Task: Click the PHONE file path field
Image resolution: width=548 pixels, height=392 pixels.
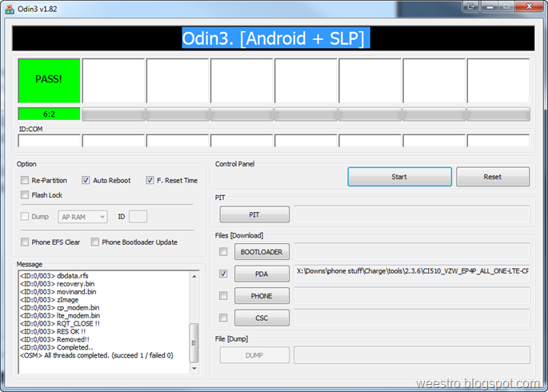Action: (x=412, y=295)
